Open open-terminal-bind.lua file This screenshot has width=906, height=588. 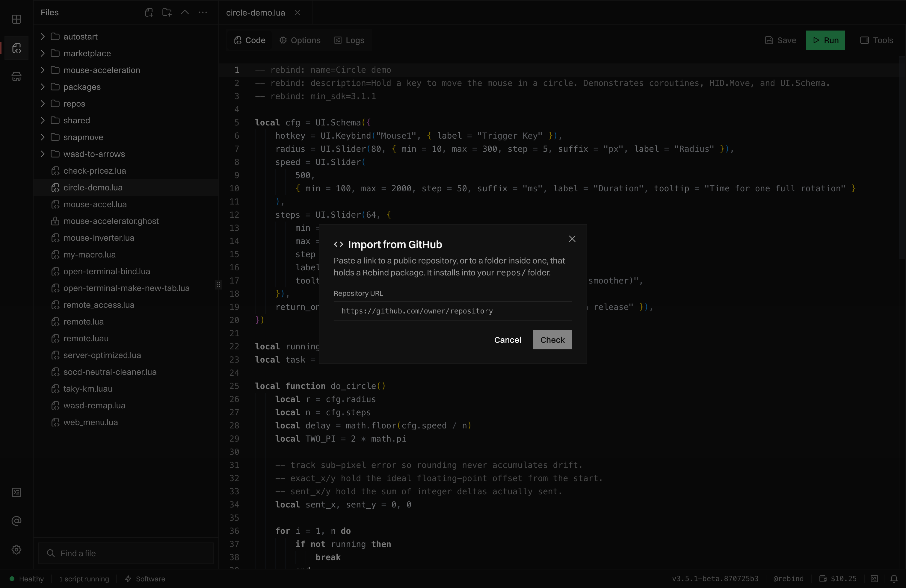tap(126, 271)
